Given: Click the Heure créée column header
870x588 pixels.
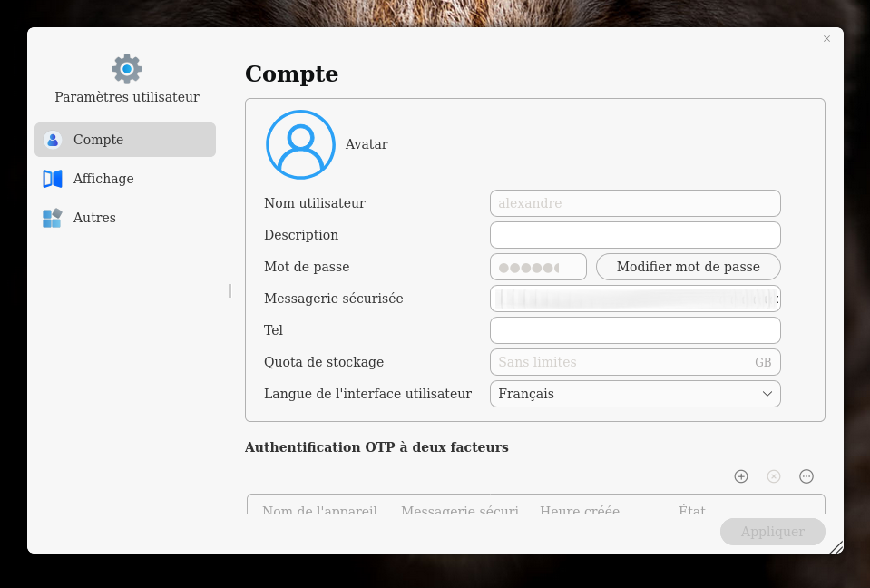Looking at the screenshot, I should point(580,510).
